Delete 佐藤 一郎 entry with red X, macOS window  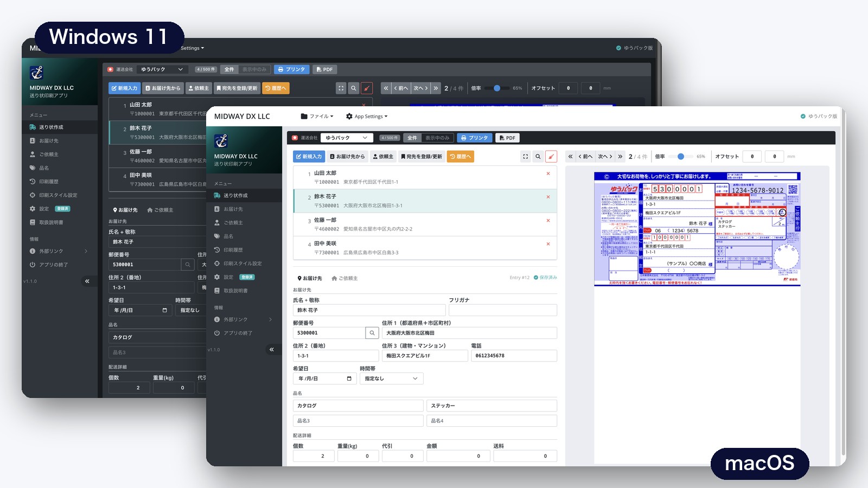point(548,220)
